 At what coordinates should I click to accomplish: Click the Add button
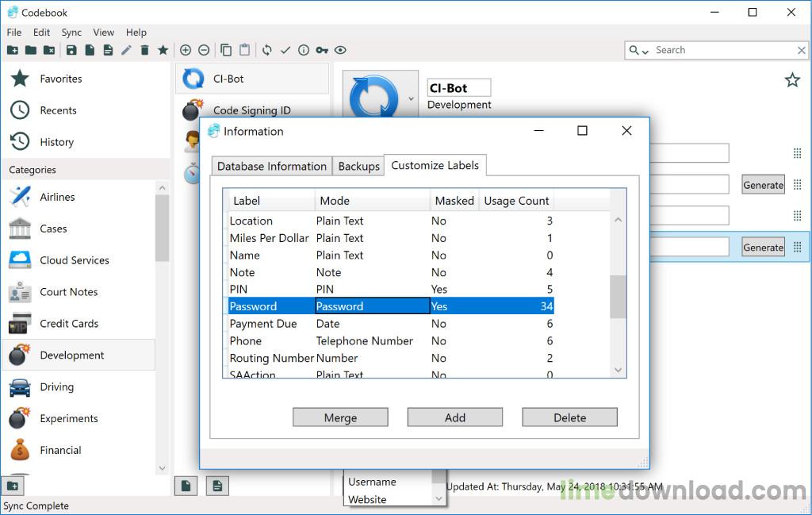coord(454,417)
